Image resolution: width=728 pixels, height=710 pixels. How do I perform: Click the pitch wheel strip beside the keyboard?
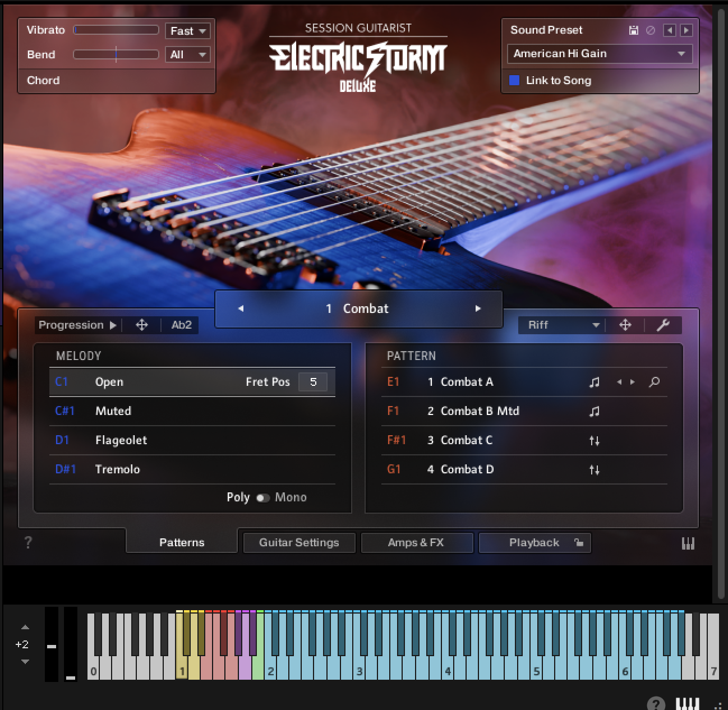[51, 644]
